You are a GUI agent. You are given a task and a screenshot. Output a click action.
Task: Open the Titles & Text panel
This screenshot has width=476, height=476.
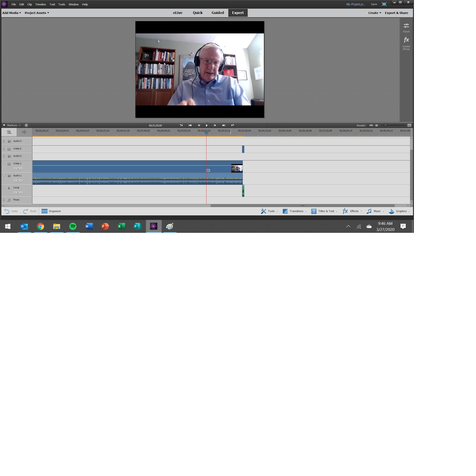click(x=324, y=211)
